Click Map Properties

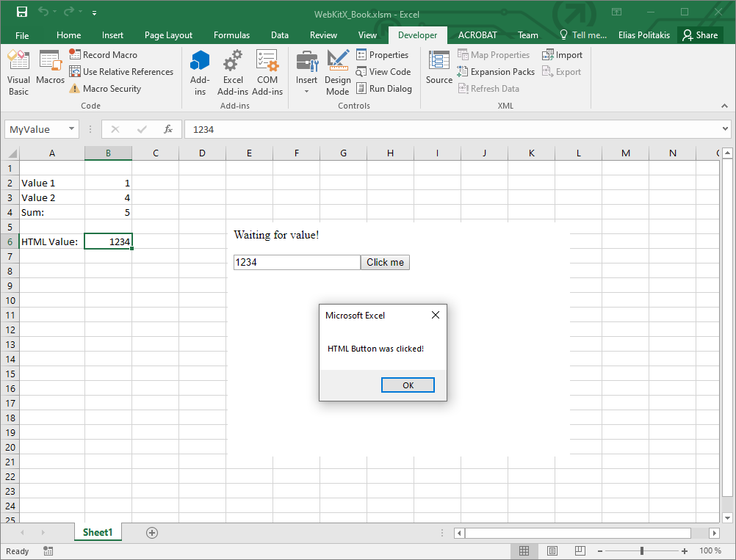494,54
